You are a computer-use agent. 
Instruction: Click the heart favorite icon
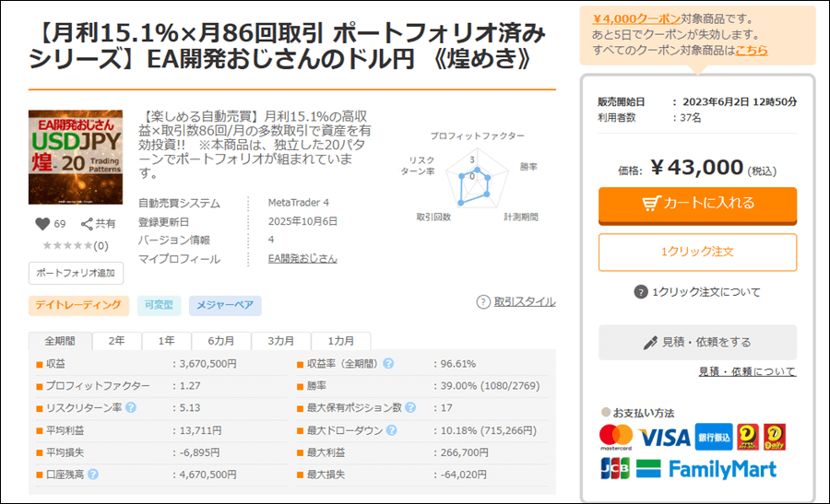41,223
